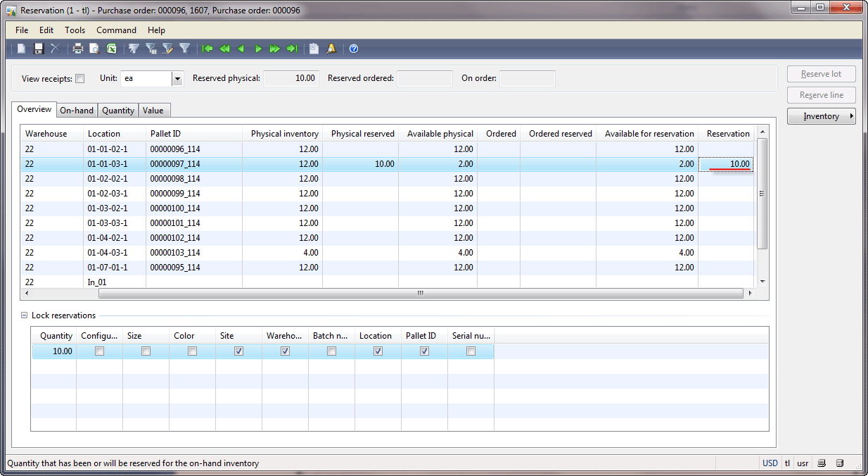
Task: Click USD in the status bar
Action: coord(770,463)
